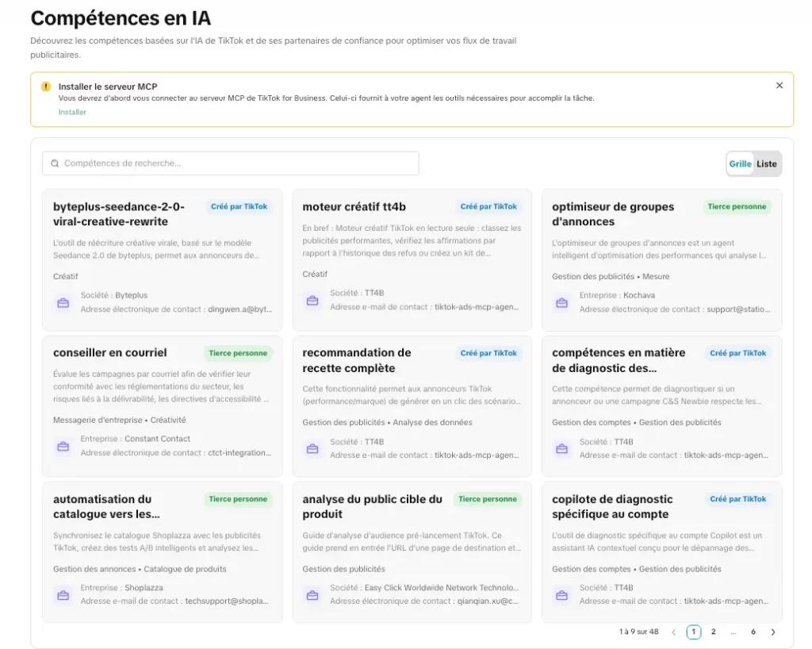The width and height of the screenshot is (812, 649).
Task: Click briefcase icon next to Easy Click Worldwide
Action: (x=312, y=595)
